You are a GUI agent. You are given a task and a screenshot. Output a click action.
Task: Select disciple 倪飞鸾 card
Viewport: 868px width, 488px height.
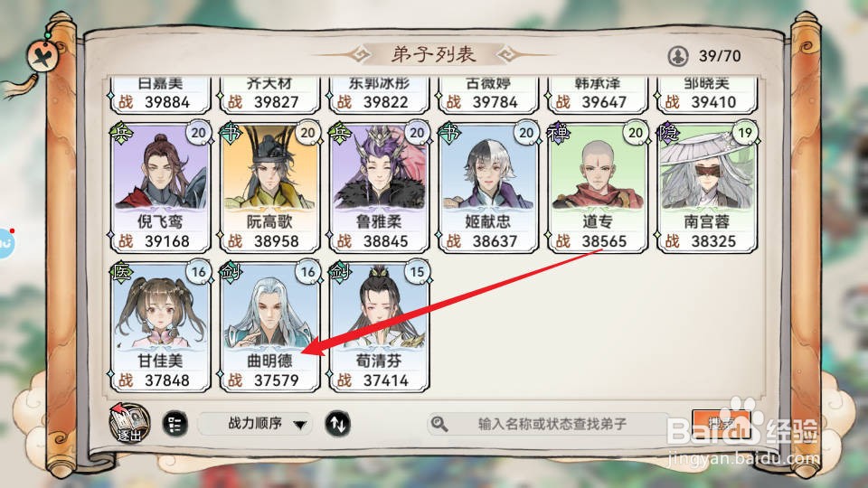pyautogui.click(x=161, y=188)
